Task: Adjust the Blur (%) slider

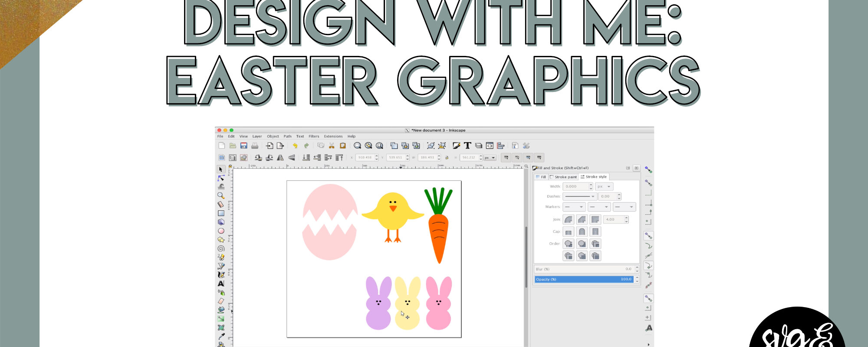Action: tap(584, 269)
